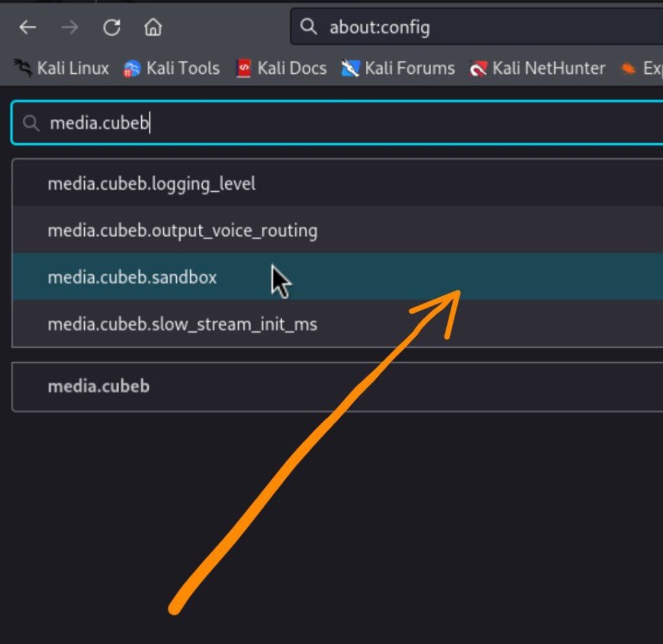Reload the about:config page
Image resolution: width=663 pixels, height=644 pixels.
pyautogui.click(x=112, y=27)
